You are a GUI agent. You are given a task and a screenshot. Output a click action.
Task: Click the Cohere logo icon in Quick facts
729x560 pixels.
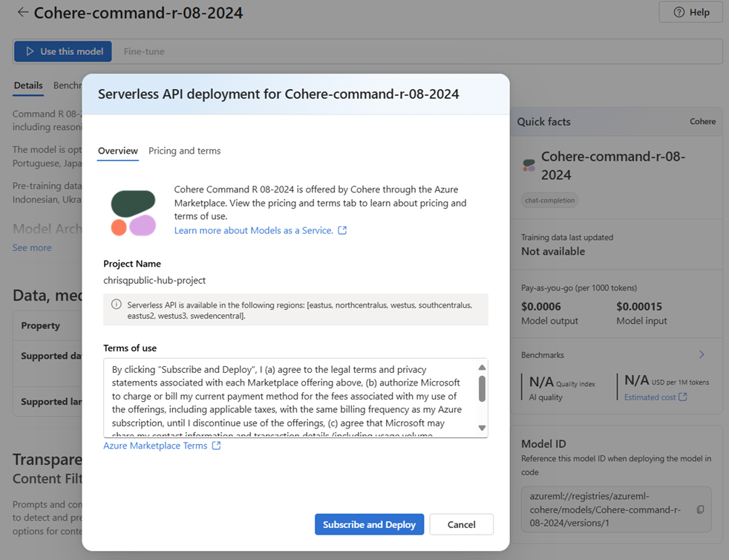click(x=529, y=165)
